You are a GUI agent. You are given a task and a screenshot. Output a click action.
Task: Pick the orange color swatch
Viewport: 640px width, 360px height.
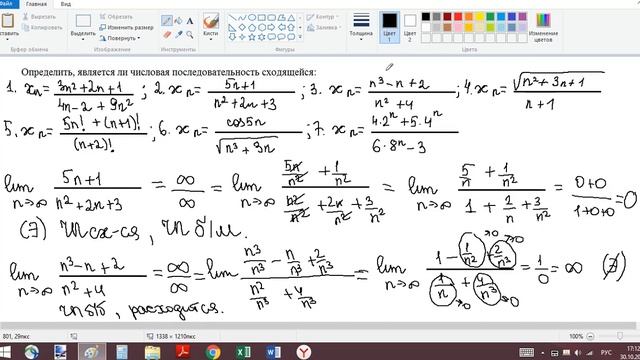pos(469,17)
